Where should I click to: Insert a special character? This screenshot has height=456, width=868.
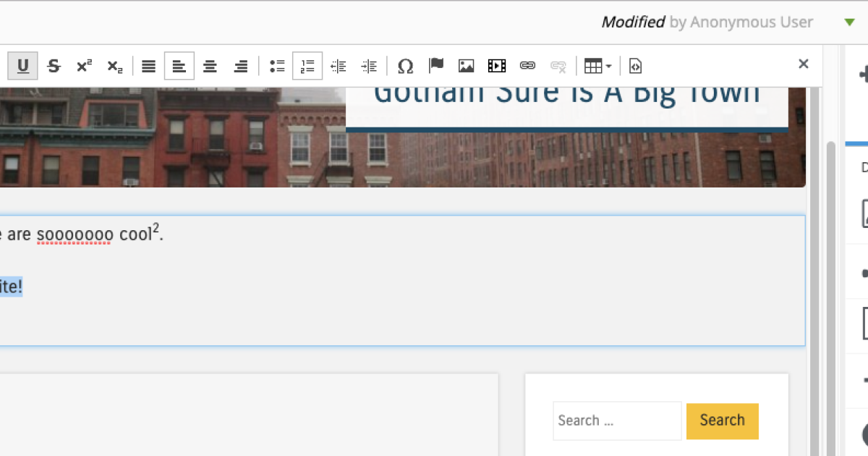pyautogui.click(x=405, y=66)
